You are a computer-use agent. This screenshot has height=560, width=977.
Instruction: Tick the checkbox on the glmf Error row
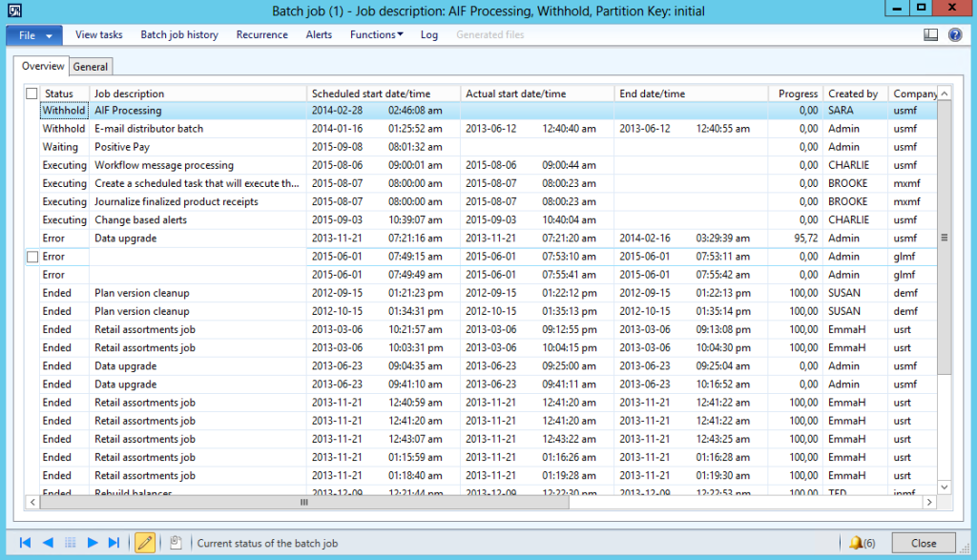[32, 257]
